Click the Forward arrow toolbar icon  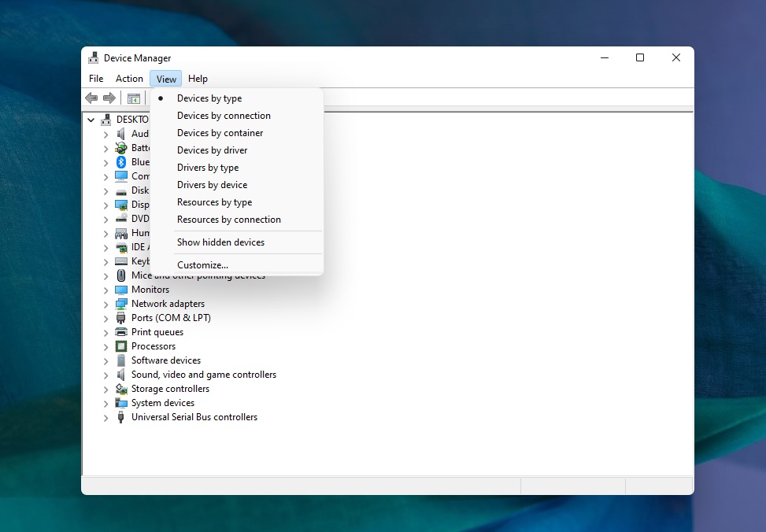[x=109, y=98]
